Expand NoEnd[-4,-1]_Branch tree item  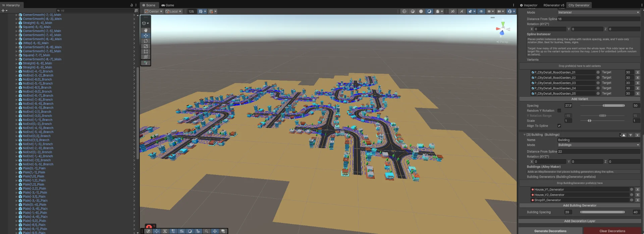[16, 72]
